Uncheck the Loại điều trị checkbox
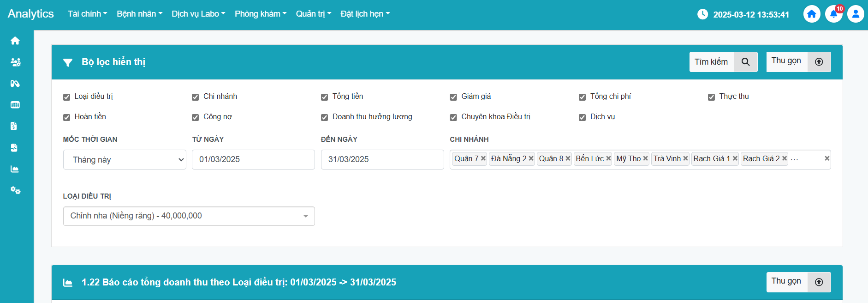This screenshot has width=868, height=303. tap(67, 97)
